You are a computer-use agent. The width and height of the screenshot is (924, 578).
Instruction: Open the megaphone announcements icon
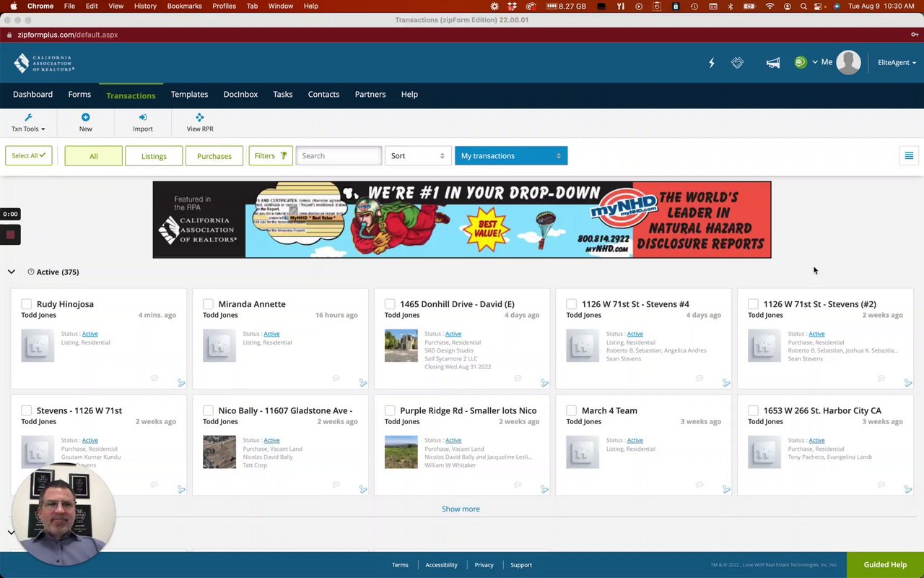tap(773, 63)
